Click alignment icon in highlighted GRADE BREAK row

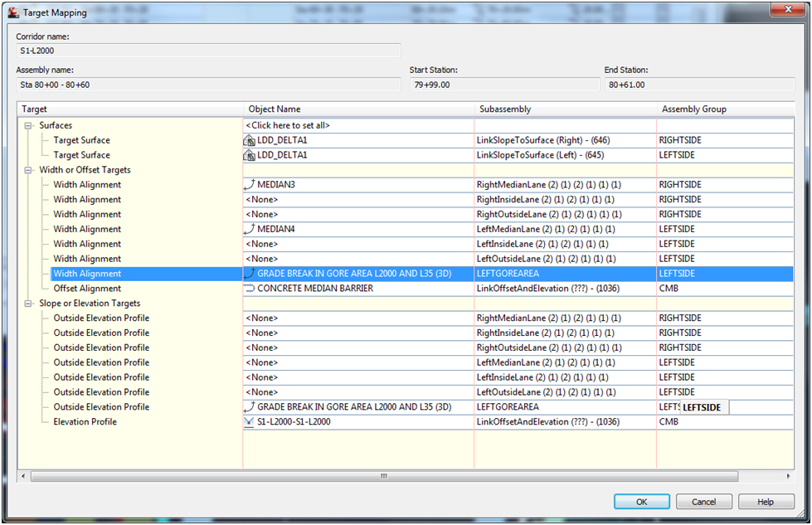pos(250,274)
